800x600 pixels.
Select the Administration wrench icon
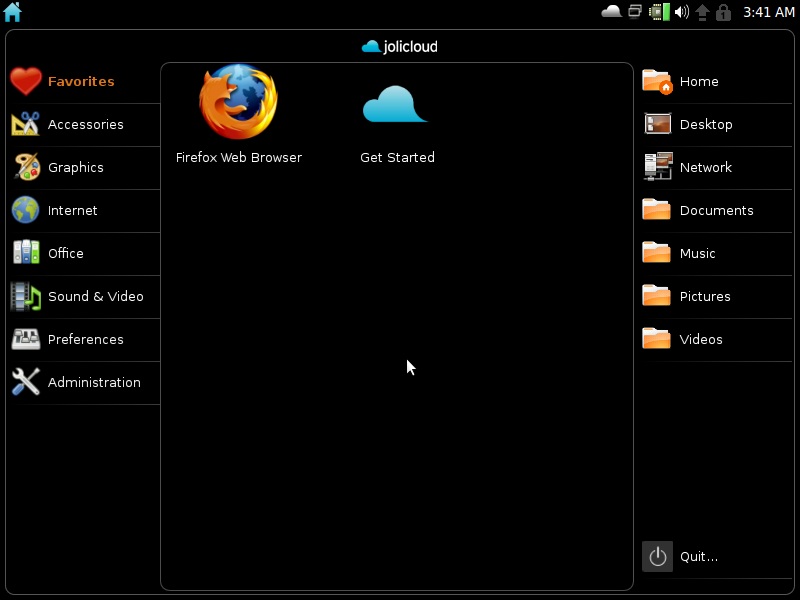(26, 382)
